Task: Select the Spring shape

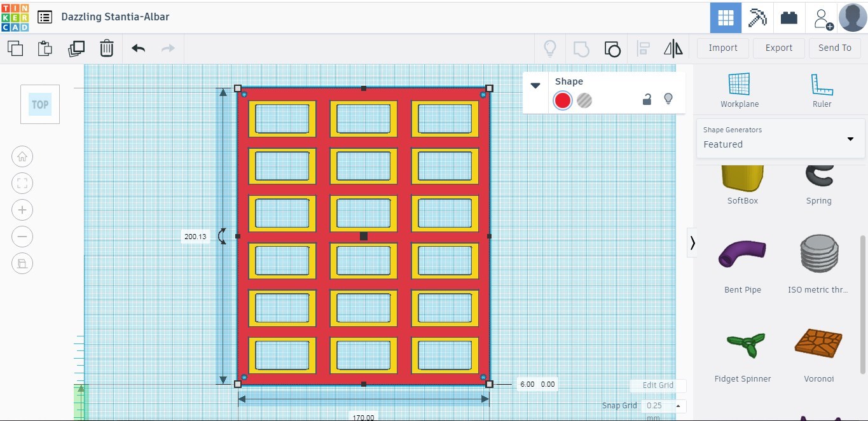Action: click(819, 185)
